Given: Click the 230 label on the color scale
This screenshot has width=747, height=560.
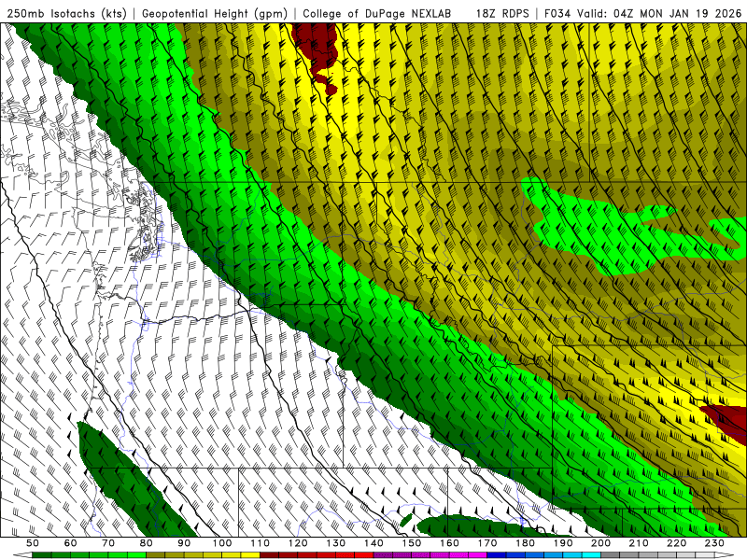Looking at the screenshot, I should point(714,543).
